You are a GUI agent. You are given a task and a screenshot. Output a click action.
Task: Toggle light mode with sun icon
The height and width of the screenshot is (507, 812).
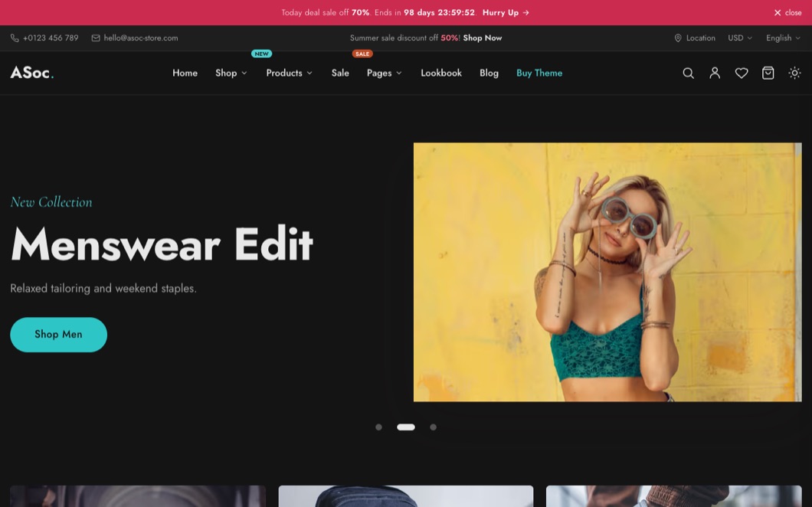(x=794, y=73)
